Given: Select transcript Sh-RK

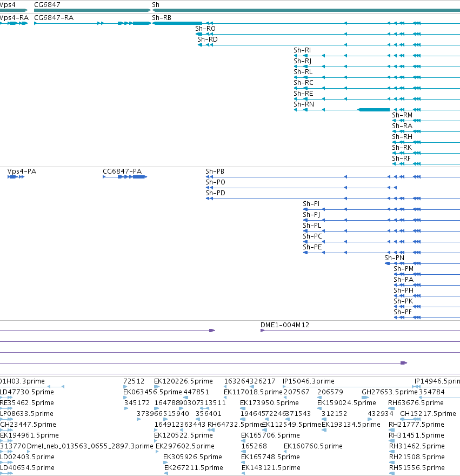Looking at the screenshot, I should [x=402, y=148].
